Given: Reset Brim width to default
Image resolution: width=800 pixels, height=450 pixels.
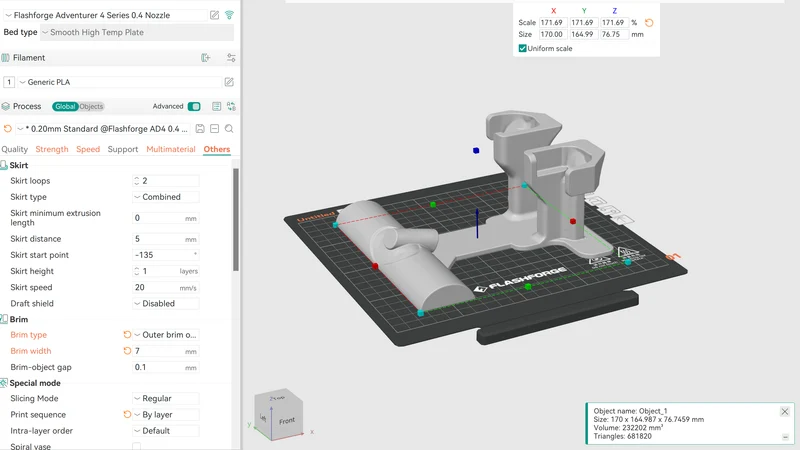Looking at the screenshot, I should click(x=127, y=351).
